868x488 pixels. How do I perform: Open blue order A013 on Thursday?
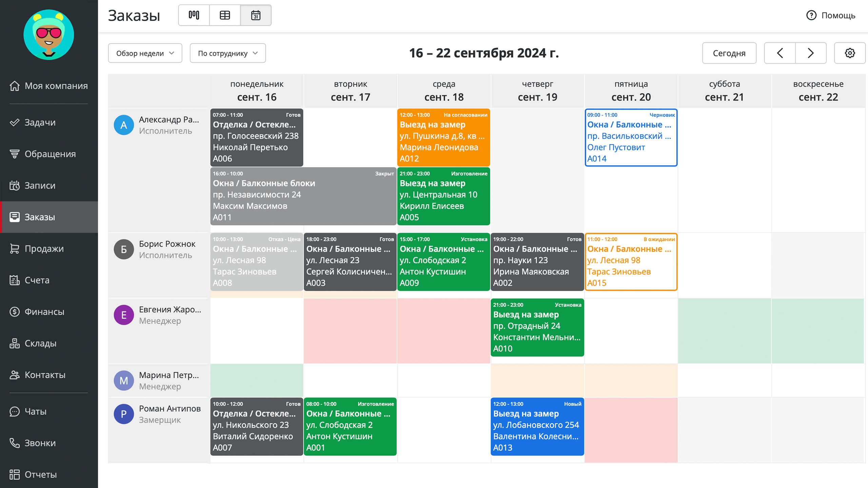[x=537, y=426]
